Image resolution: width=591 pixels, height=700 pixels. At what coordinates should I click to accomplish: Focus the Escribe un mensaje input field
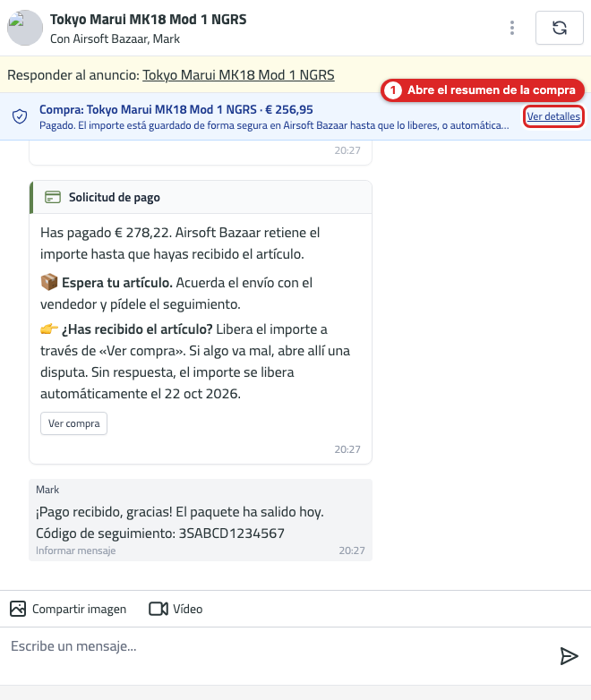(x=277, y=656)
